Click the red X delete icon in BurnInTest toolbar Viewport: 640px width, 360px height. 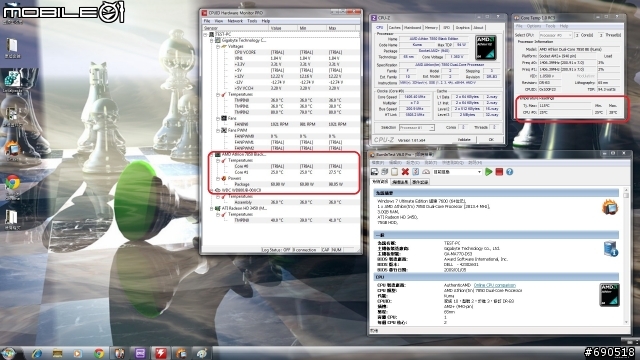[x=405, y=172]
